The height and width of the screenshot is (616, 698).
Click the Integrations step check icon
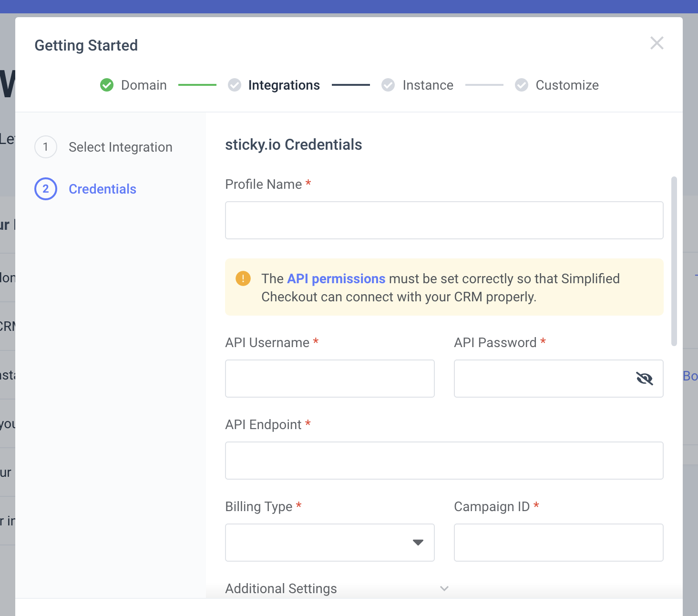click(235, 85)
